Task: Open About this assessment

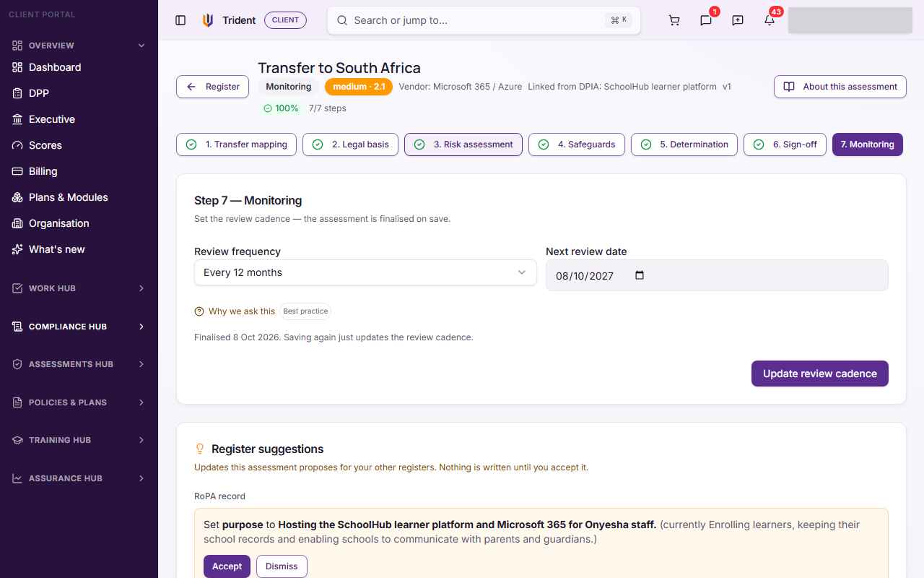Action: pos(840,87)
